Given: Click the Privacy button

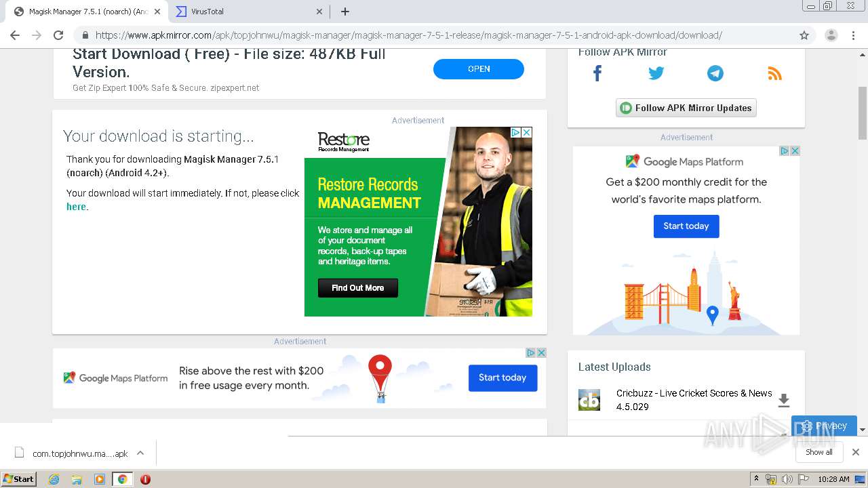Looking at the screenshot, I should click(x=824, y=426).
